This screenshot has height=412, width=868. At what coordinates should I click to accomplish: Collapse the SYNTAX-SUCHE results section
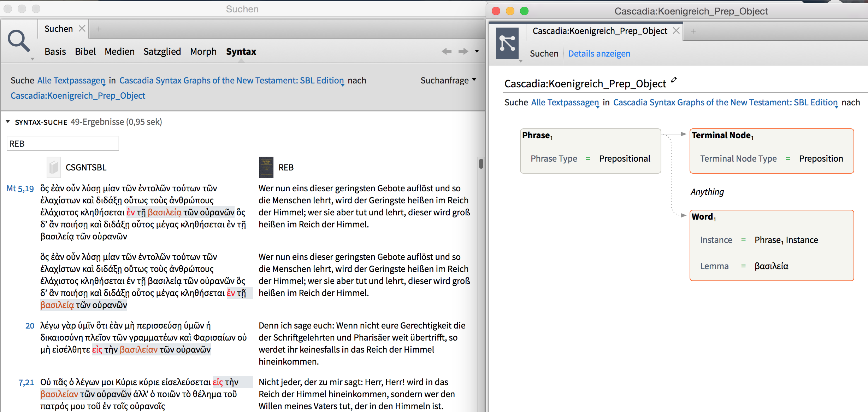(8, 122)
